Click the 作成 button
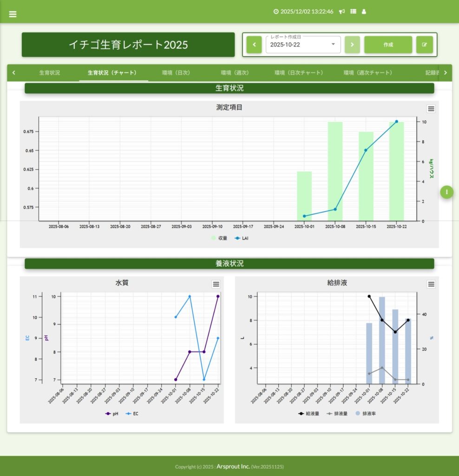This screenshot has height=476, width=459. 388,45
